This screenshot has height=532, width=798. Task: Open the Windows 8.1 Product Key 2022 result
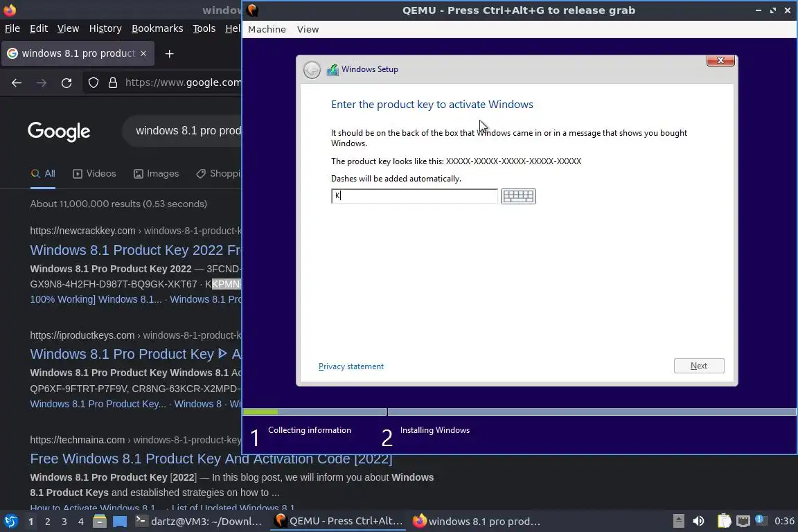(x=135, y=251)
